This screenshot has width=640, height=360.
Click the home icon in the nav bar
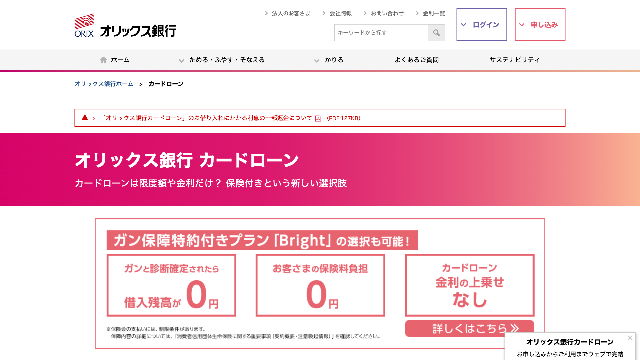pyautogui.click(x=103, y=60)
